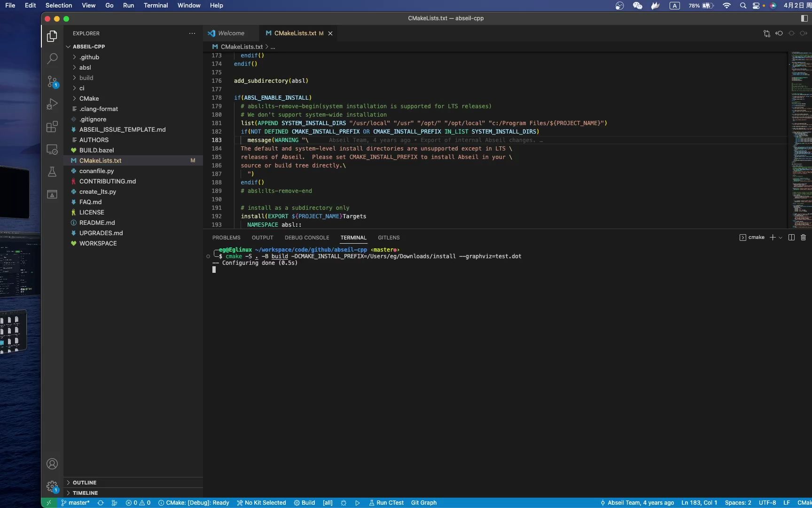The height and width of the screenshot is (508, 812).
Task: Click Spaces: 2 indentation setting
Action: pyautogui.click(x=738, y=503)
